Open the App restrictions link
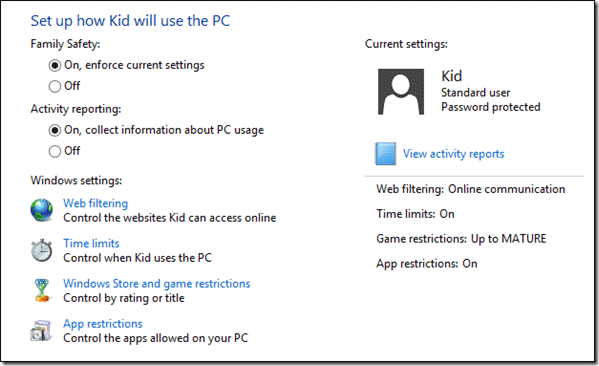The image size is (599, 366). (103, 324)
